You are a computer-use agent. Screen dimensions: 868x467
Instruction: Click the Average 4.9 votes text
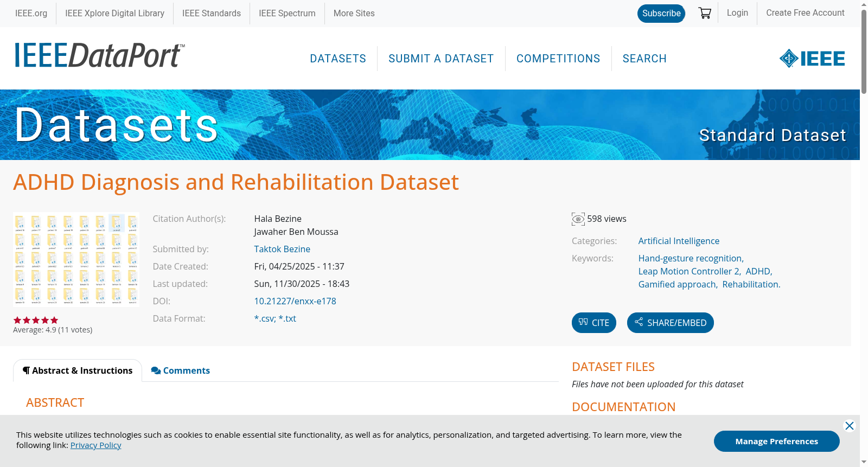click(x=53, y=330)
